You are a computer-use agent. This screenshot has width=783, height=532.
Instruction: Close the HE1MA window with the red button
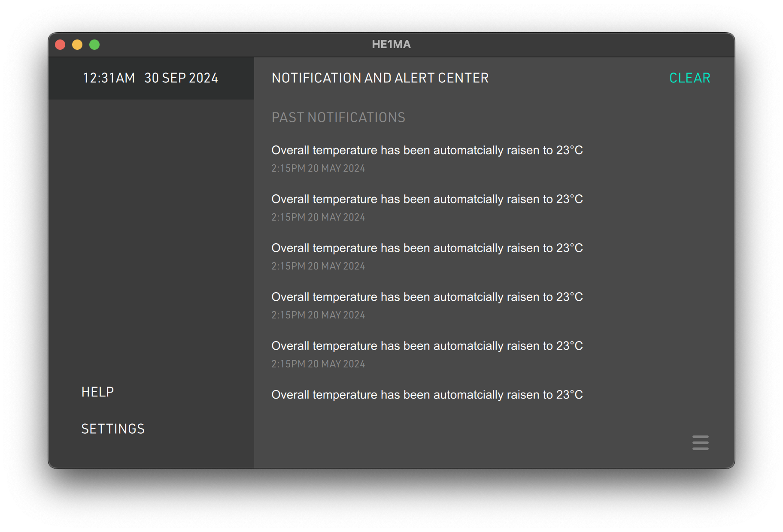60,45
